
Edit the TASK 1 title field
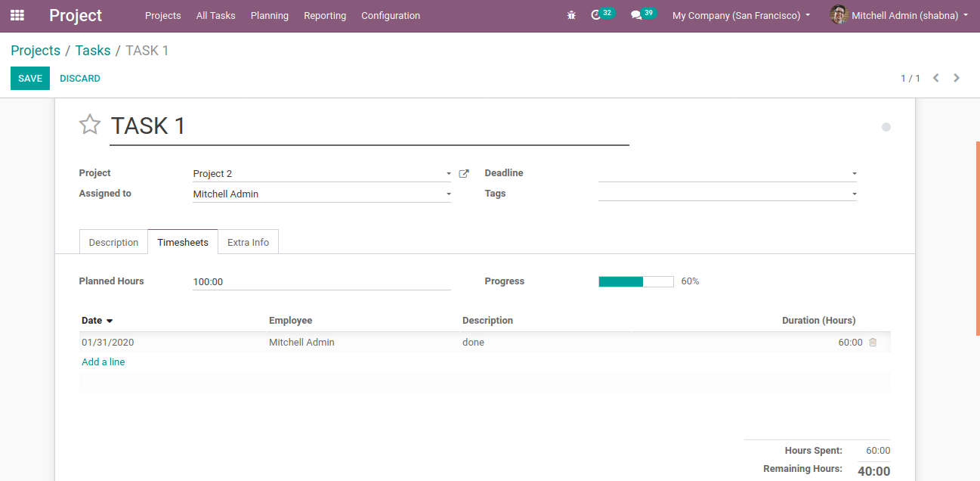369,126
